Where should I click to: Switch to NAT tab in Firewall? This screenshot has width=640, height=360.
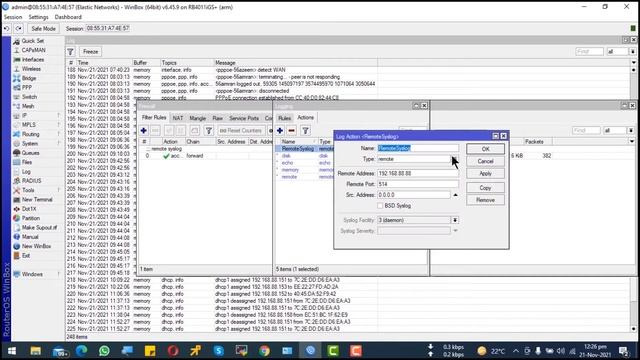[178, 118]
